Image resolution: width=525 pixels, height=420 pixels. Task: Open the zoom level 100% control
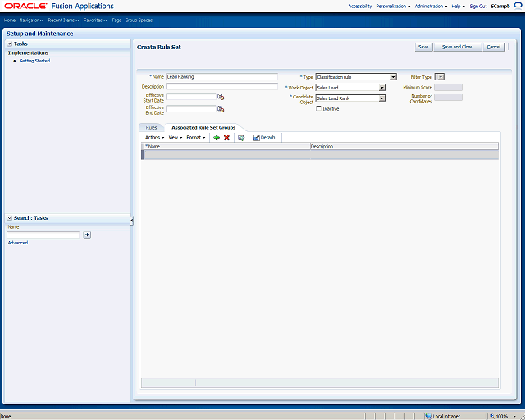click(x=503, y=417)
